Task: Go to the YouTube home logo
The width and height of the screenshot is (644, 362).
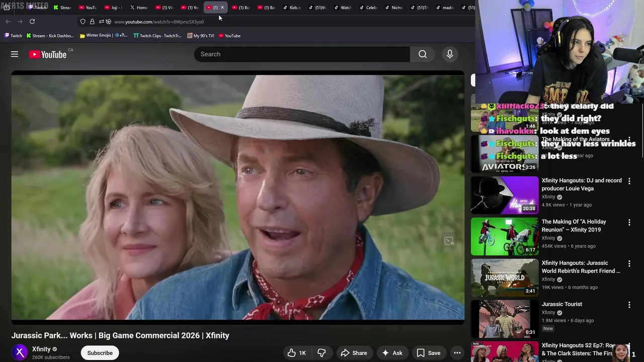Action: [48, 54]
